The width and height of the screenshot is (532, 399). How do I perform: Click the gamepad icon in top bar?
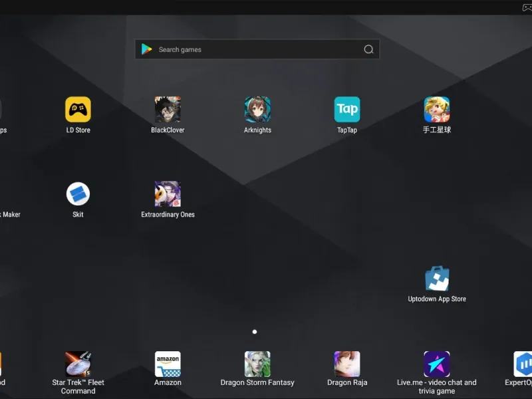527,7
